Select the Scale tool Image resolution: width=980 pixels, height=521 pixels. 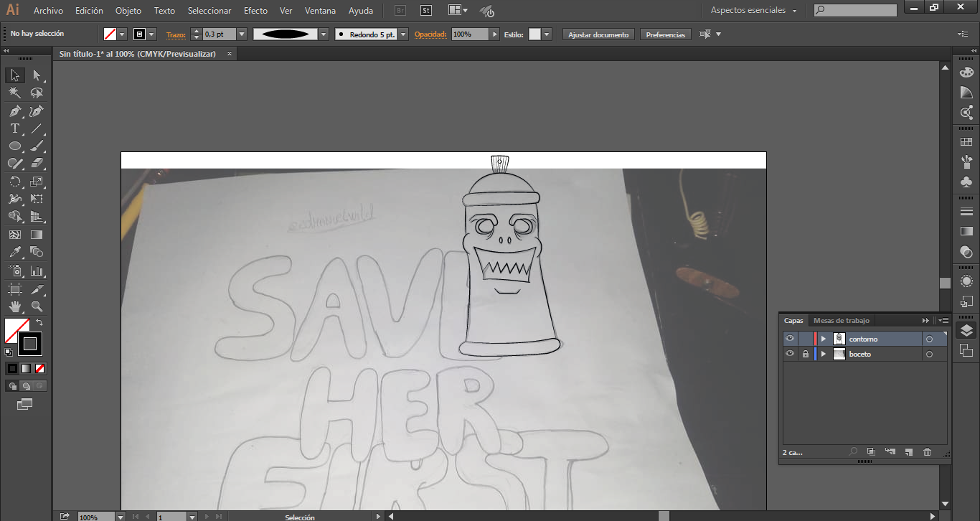[37, 182]
